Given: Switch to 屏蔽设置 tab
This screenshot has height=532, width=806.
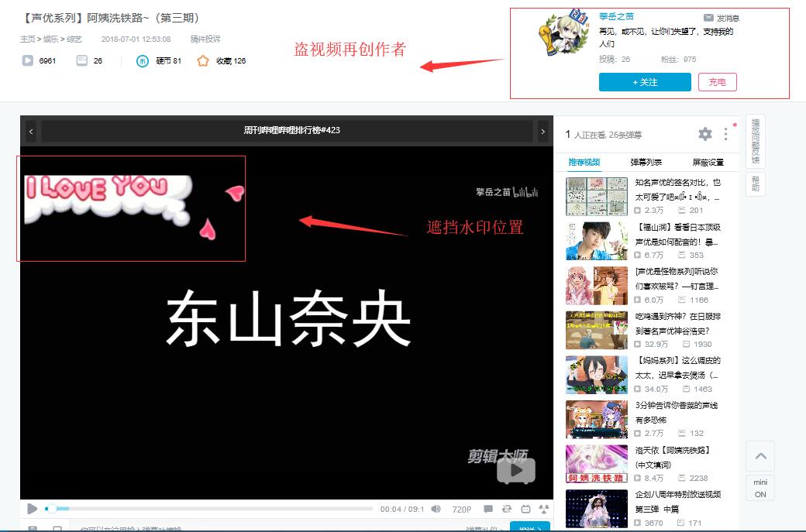Looking at the screenshot, I should (x=708, y=163).
